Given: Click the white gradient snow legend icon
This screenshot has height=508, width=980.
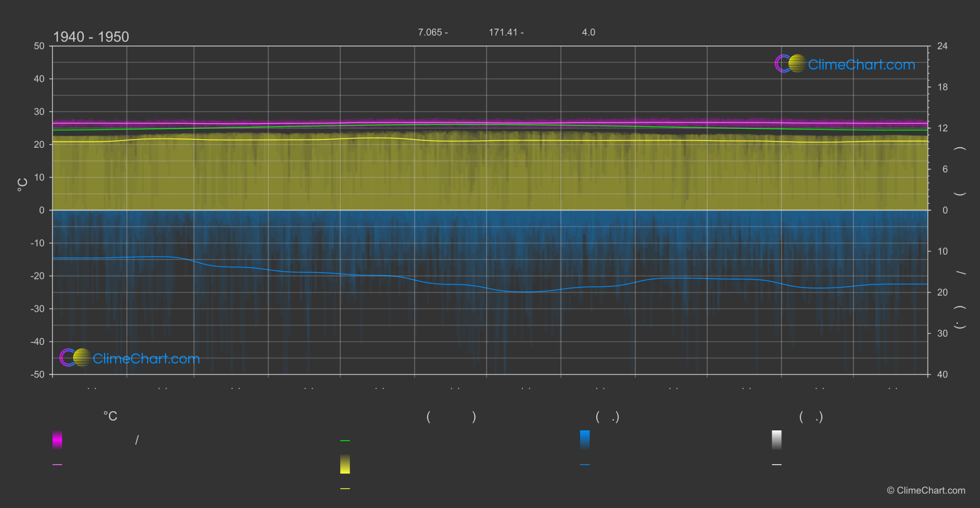Looking at the screenshot, I should pos(776,440).
